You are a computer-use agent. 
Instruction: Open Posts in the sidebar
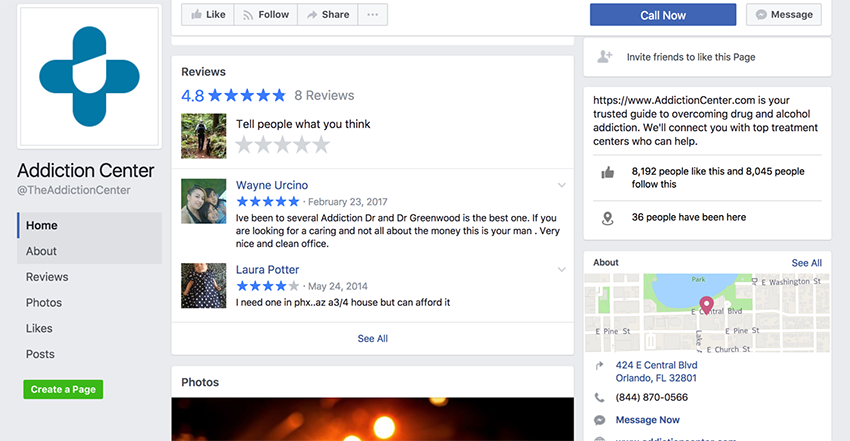(40, 354)
